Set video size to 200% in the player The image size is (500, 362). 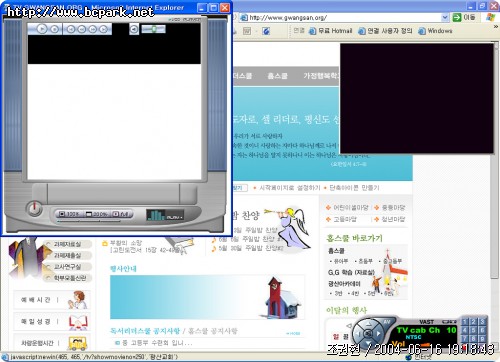click(x=96, y=214)
